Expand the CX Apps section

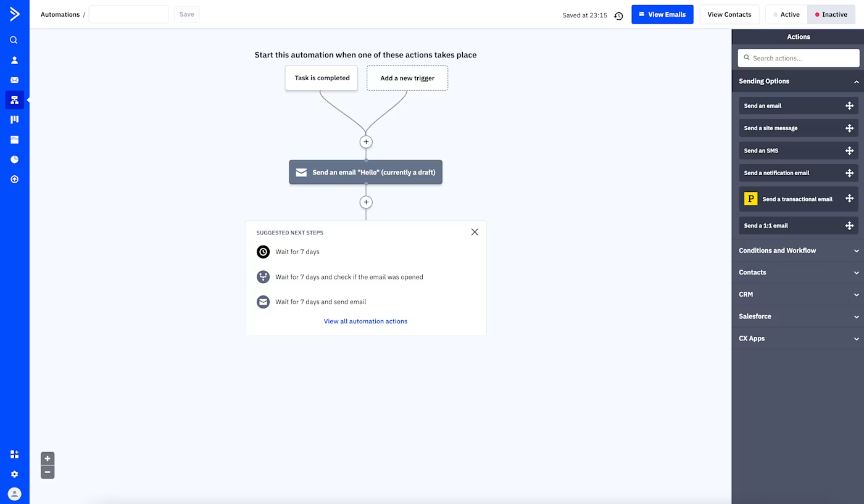point(798,339)
